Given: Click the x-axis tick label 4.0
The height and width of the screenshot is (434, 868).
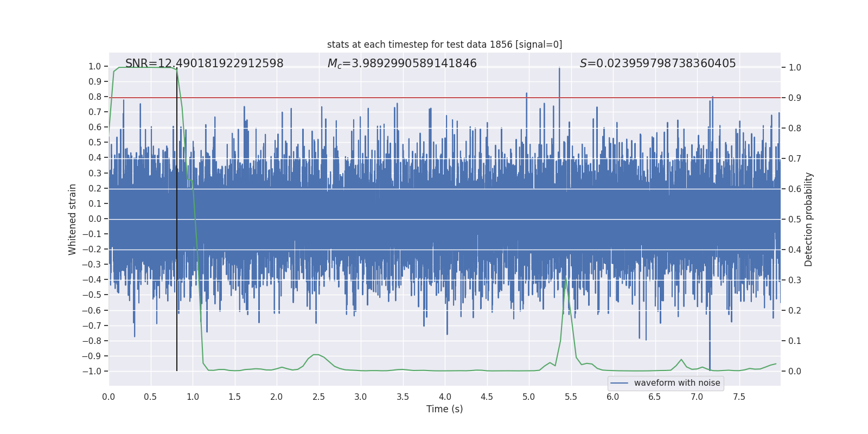Looking at the screenshot, I should tap(445, 397).
